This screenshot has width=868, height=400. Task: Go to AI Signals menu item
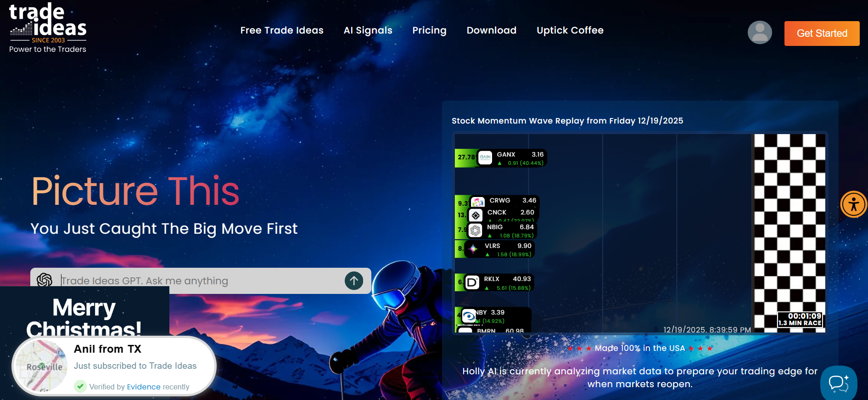(x=368, y=30)
